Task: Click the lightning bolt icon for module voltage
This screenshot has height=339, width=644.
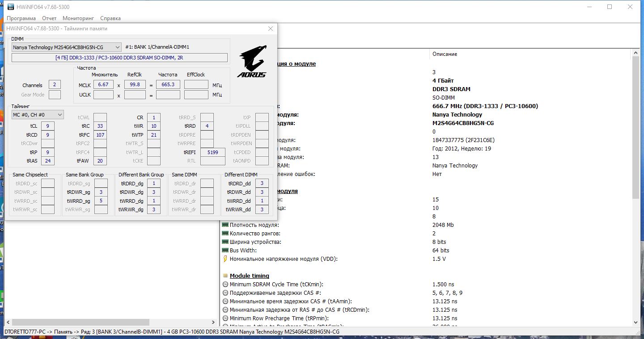Action: (x=225, y=259)
